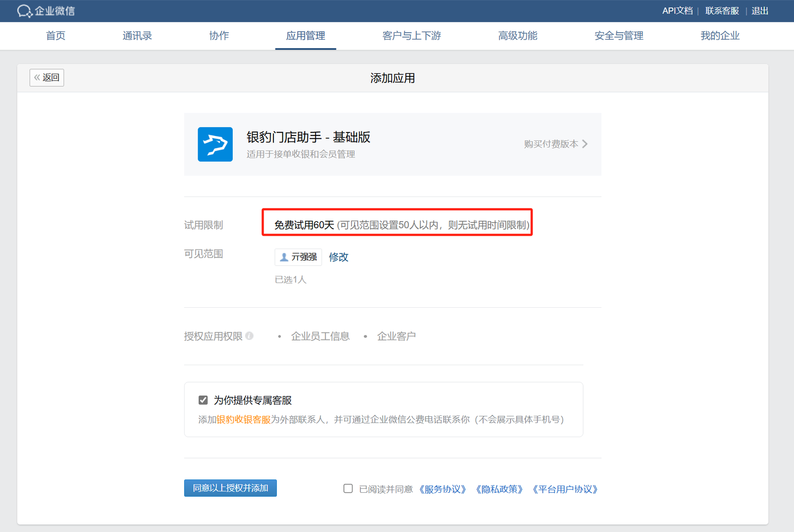This screenshot has width=794, height=532.
Task: Click 同意以上授权并添加 button
Action: [230, 488]
